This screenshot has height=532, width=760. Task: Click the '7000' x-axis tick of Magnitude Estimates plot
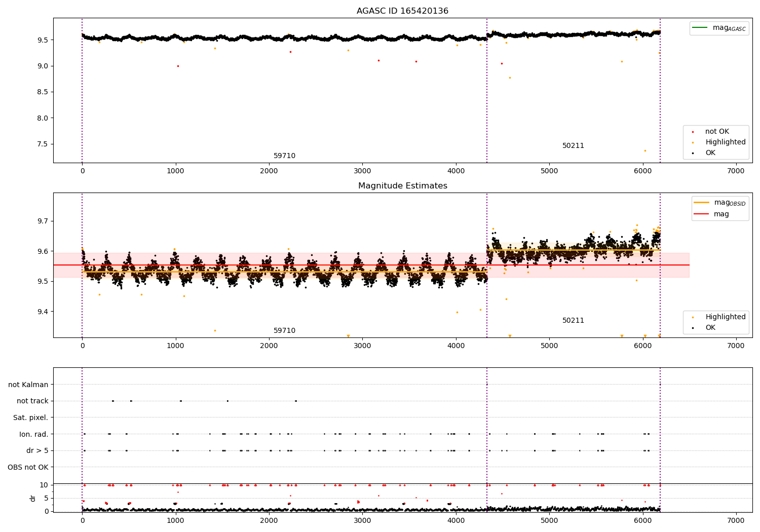point(736,346)
